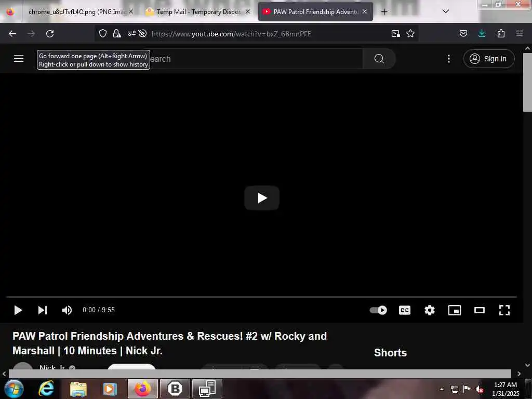Enable miniplayer mode
Screen dimensions: 532x399
click(x=454, y=310)
